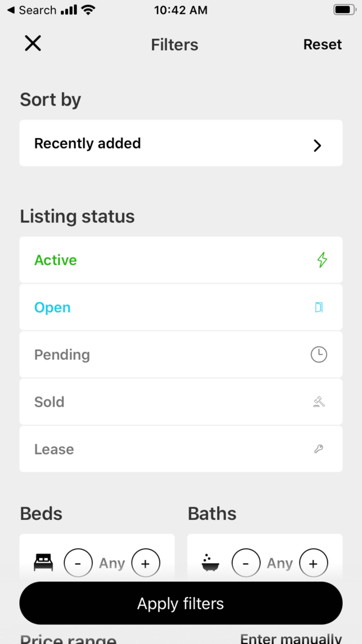Tap the bathtub icon under Baths
Viewport: 362px width, 644px height.
click(x=210, y=563)
